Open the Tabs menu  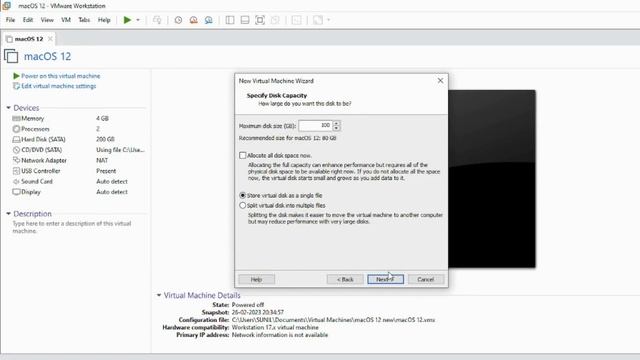(84, 20)
